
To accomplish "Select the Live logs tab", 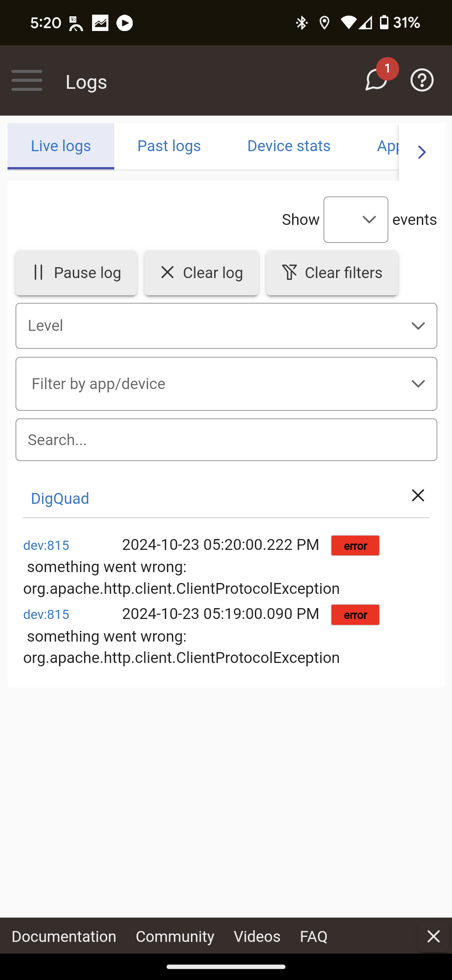I will [x=61, y=146].
